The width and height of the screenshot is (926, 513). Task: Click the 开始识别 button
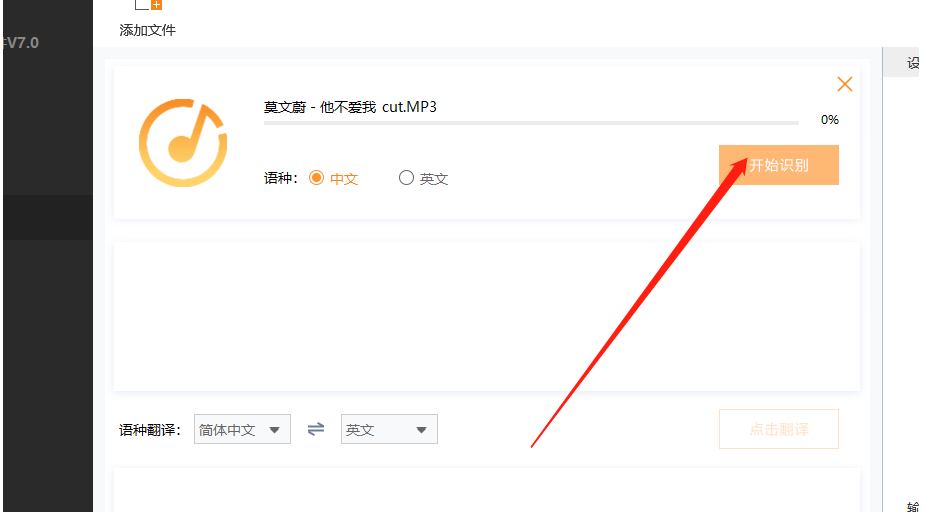pyautogui.click(x=778, y=165)
